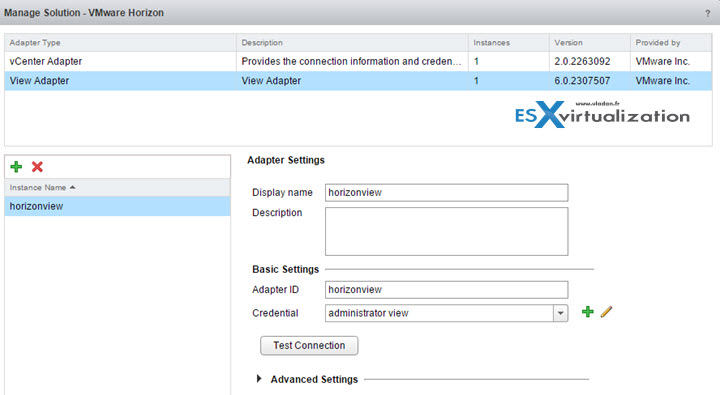The width and height of the screenshot is (720, 395).
Task: Sort by Instance Name arrow
Action: pos(73,187)
